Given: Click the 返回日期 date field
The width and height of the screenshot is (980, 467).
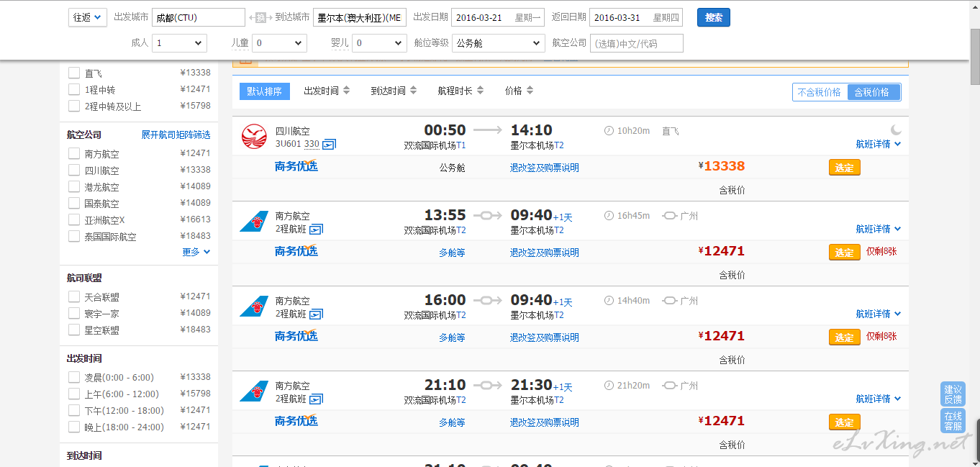Looking at the screenshot, I should click(x=636, y=17).
